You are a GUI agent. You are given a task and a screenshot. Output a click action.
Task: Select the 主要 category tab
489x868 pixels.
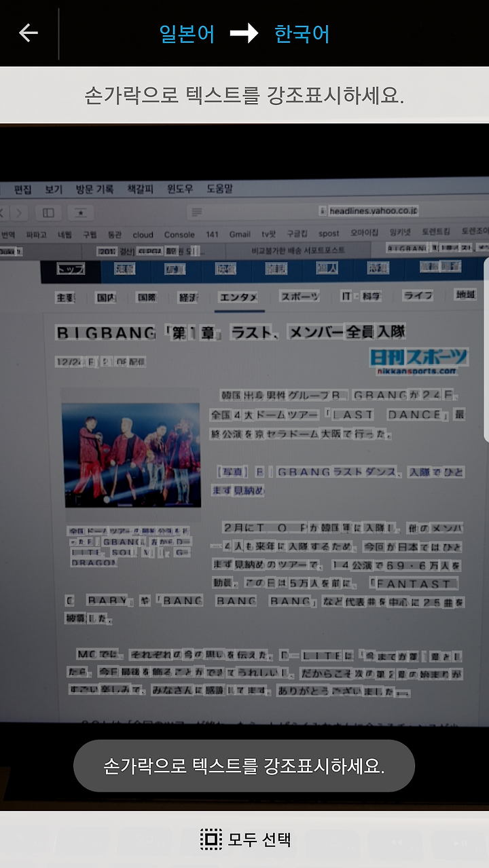[65, 297]
